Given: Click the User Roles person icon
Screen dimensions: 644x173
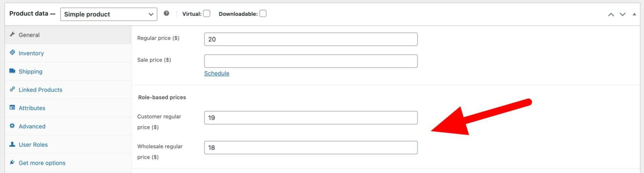Looking at the screenshot, I should point(12,144).
